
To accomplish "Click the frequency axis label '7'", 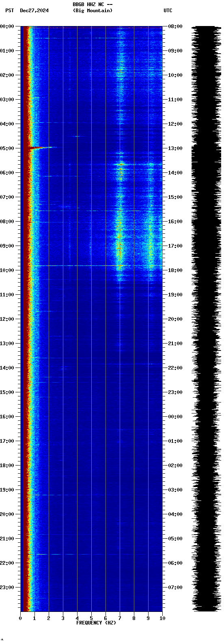I will 120,618.
